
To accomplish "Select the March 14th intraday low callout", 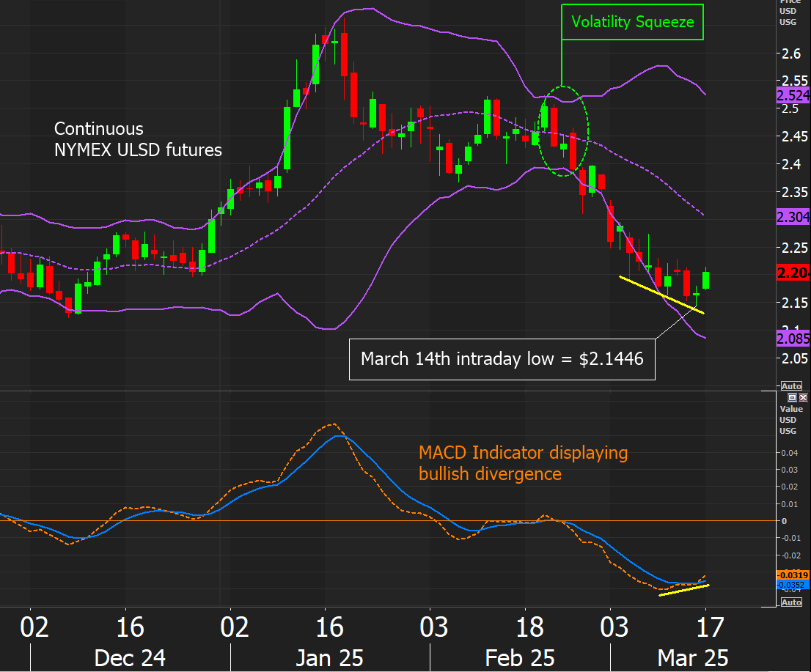I will [x=502, y=359].
